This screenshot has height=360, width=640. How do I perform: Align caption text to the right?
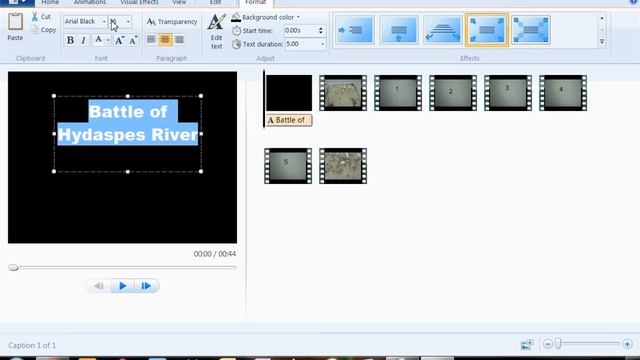click(x=179, y=40)
